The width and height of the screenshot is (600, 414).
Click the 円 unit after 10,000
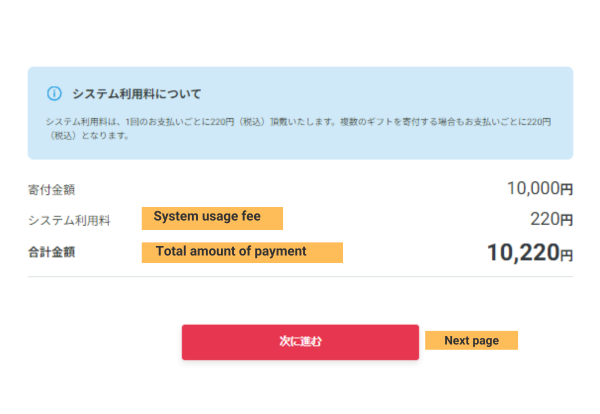click(x=566, y=189)
